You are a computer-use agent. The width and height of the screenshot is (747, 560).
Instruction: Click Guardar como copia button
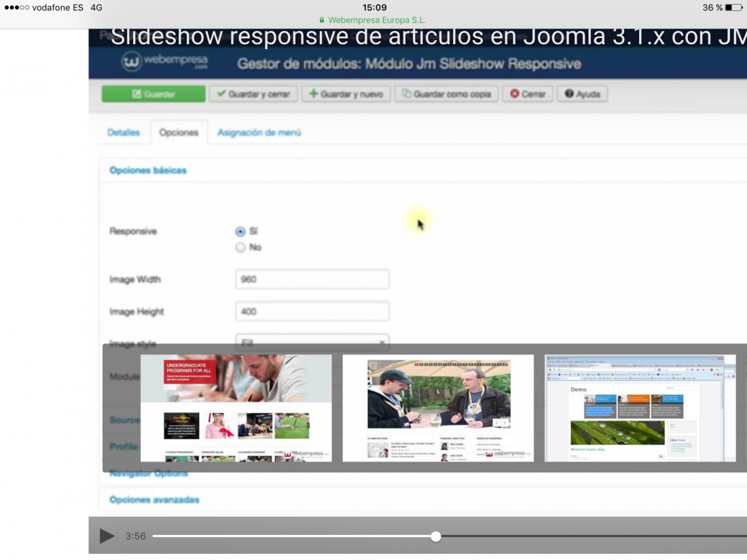pos(446,94)
